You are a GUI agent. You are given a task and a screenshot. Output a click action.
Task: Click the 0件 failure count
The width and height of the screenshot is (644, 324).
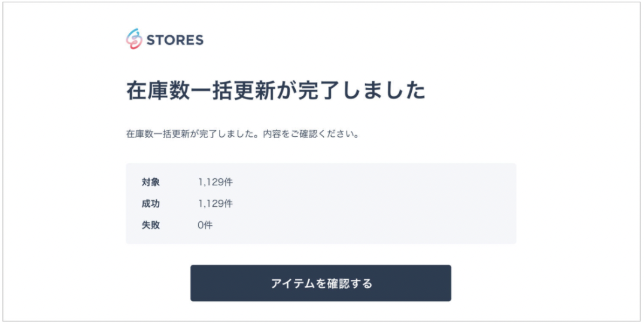coord(205,225)
